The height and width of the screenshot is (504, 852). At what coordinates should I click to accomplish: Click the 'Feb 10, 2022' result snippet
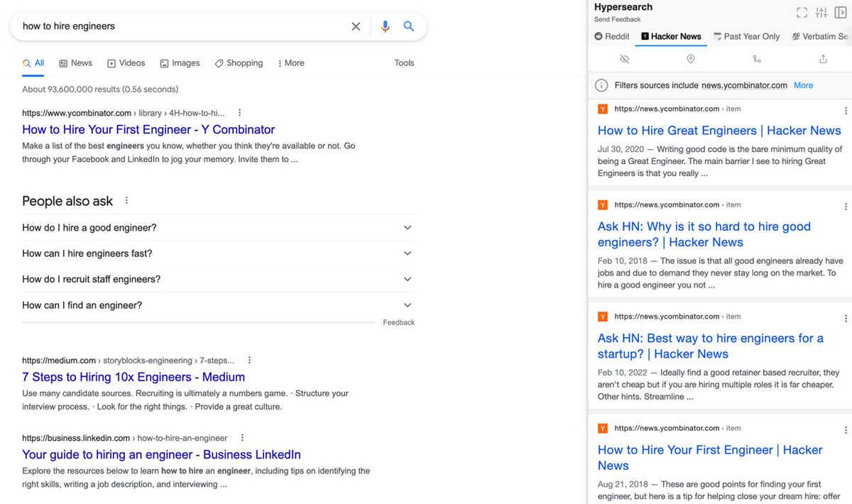point(719,385)
